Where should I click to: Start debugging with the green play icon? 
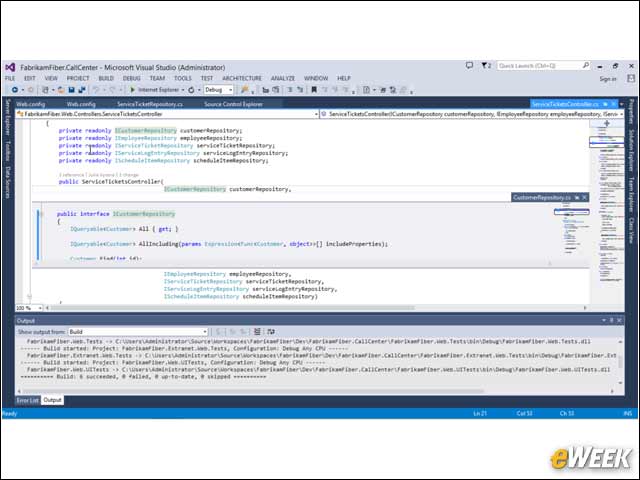[x=132, y=90]
